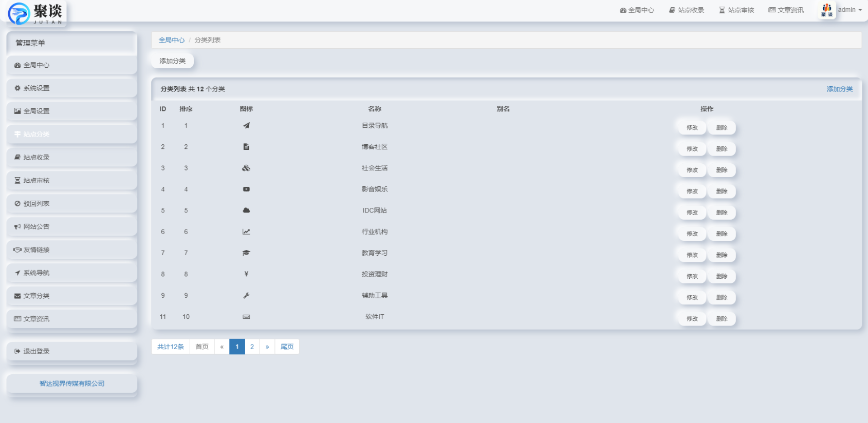The image size is (868, 423).
Task: Click the next page » arrow
Action: coord(267,347)
